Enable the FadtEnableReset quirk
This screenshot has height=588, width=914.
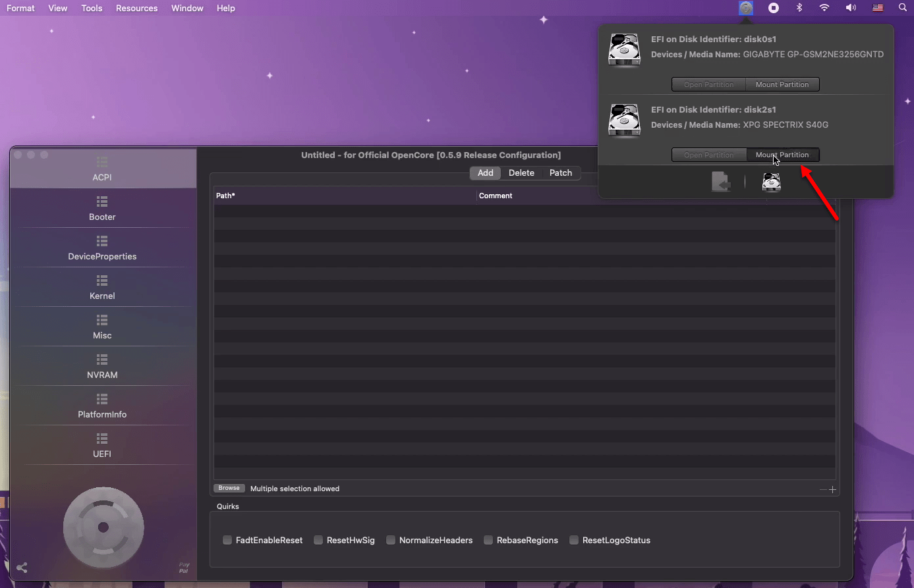(227, 540)
